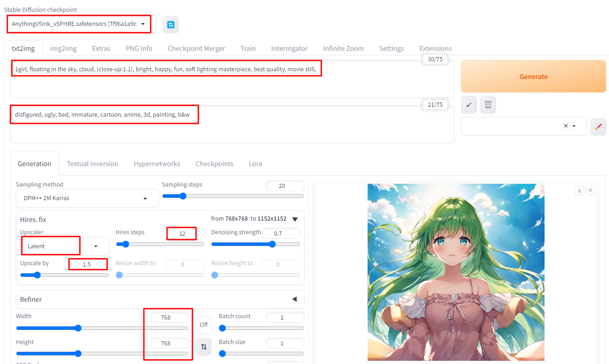Image resolution: width=609 pixels, height=364 pixels.
Task: Click the Height number field
Action: point(169,343)
